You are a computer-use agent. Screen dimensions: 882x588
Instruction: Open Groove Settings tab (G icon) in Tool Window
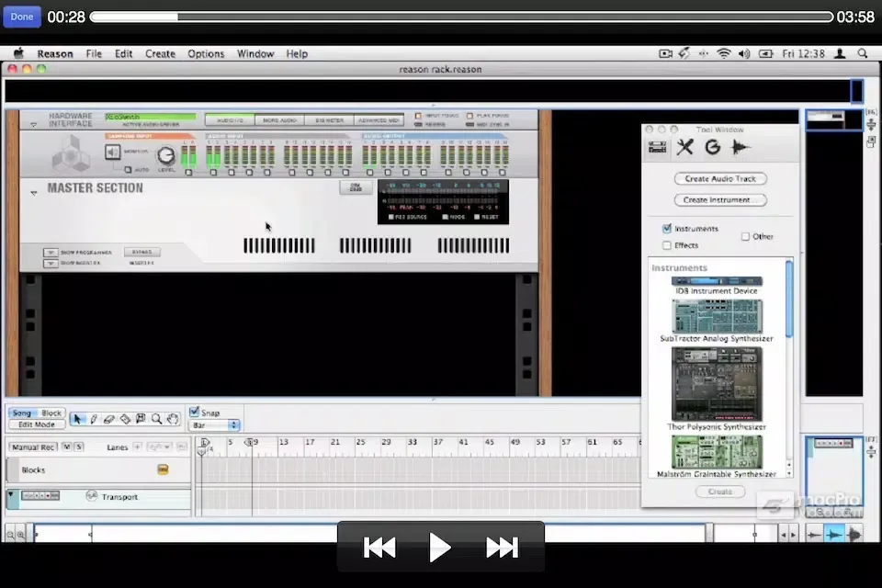pyautogui.click(x=712, y=147)
